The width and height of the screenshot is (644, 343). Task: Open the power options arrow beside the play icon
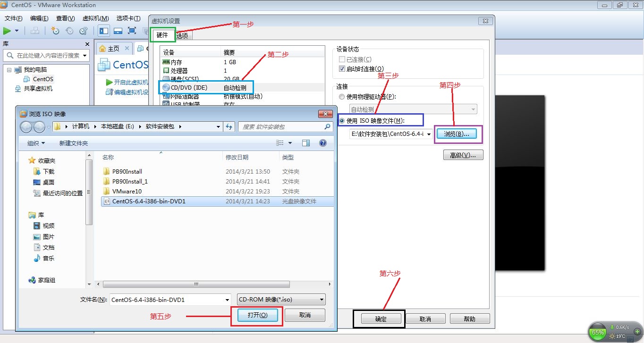coord(17,31)
